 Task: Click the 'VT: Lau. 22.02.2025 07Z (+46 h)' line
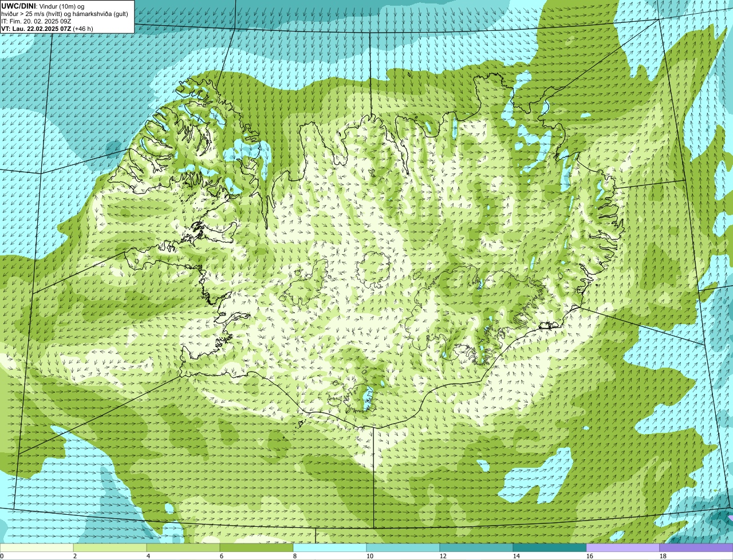(x=47, y=28)
